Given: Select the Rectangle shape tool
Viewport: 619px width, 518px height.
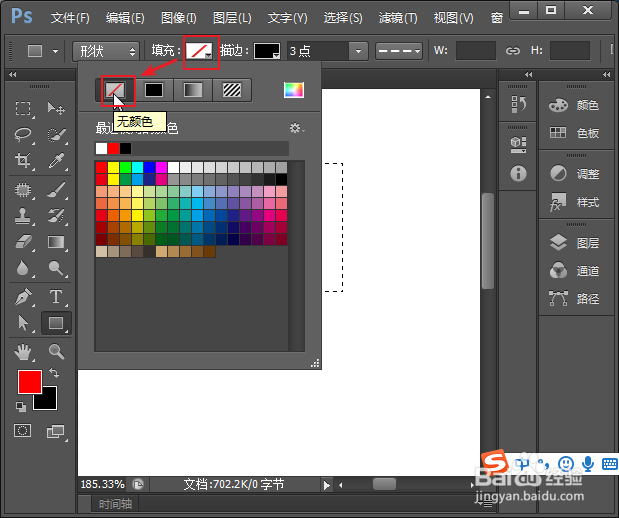Looking at the screenshot, I should 56,323.
